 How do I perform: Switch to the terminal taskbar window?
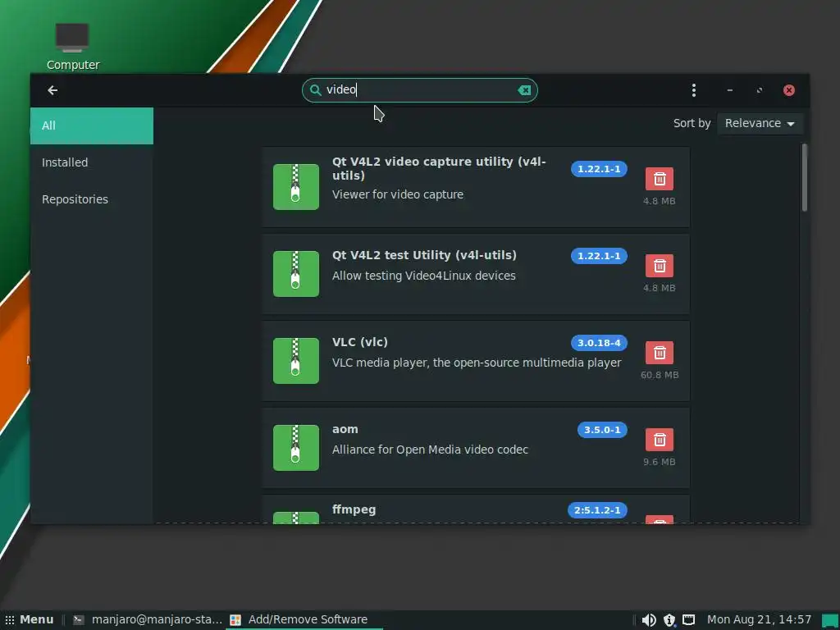tap(148, 620)
